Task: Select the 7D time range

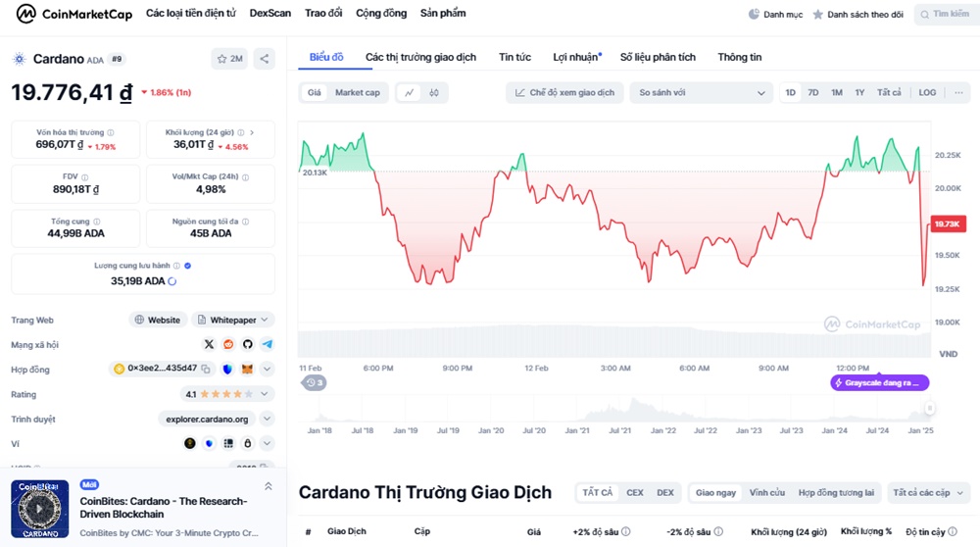Action: point(812,93)
